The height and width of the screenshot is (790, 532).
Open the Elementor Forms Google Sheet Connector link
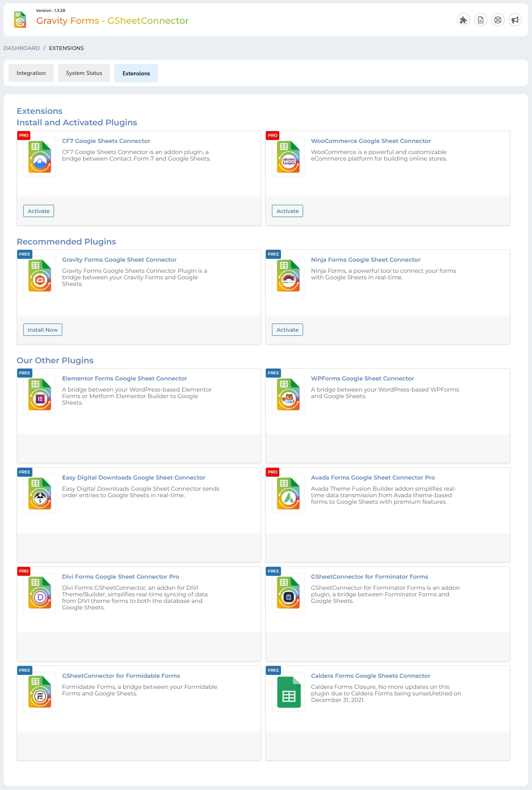point(125,378)
